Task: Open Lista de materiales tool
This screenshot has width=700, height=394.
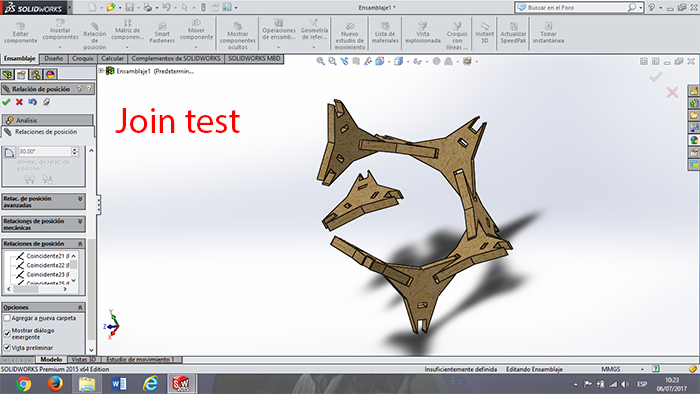Action: pyautogui.click(x=385, y=33)
